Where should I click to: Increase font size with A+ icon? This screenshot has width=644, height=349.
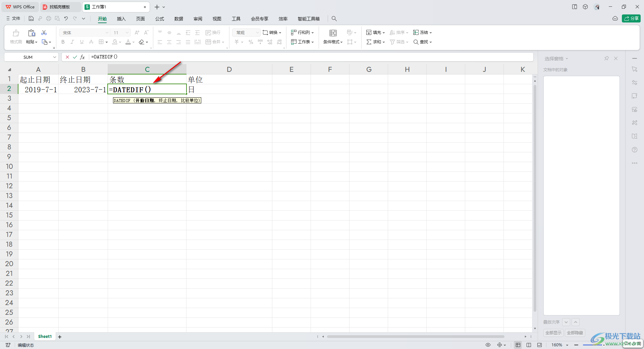point(137,33)
